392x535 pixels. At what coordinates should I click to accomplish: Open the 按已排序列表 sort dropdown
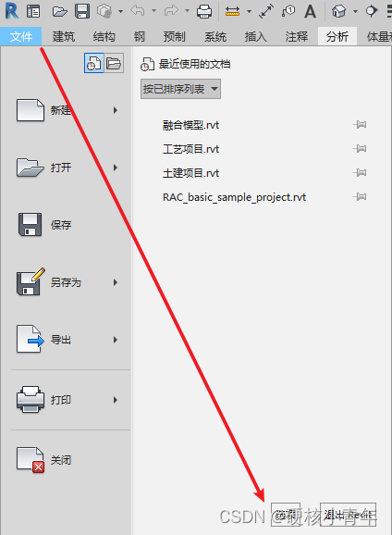pyautogui.click(x=180, y=89)
